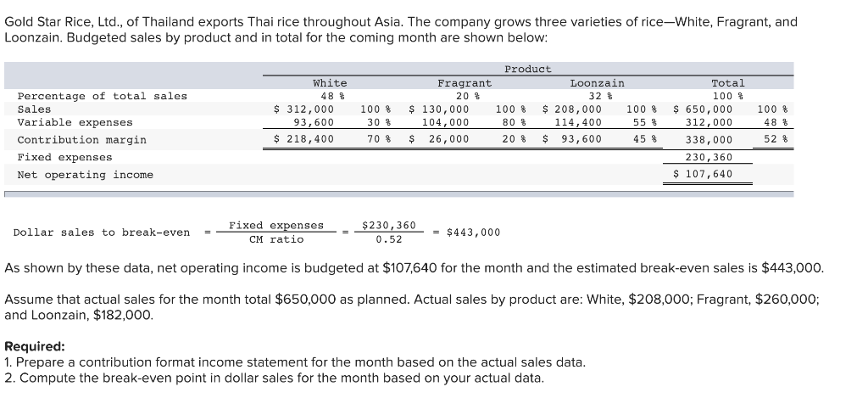
Task: Click the Loonzain column header
Action: pos(598,83)
